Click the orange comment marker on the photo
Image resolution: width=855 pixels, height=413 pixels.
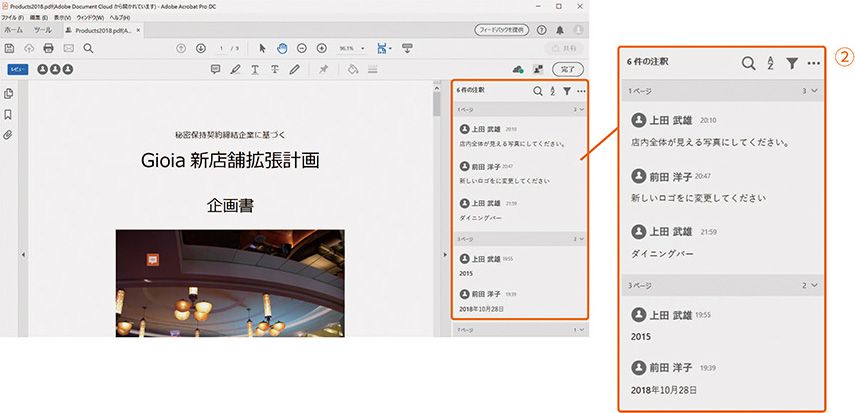coord(153,260)
